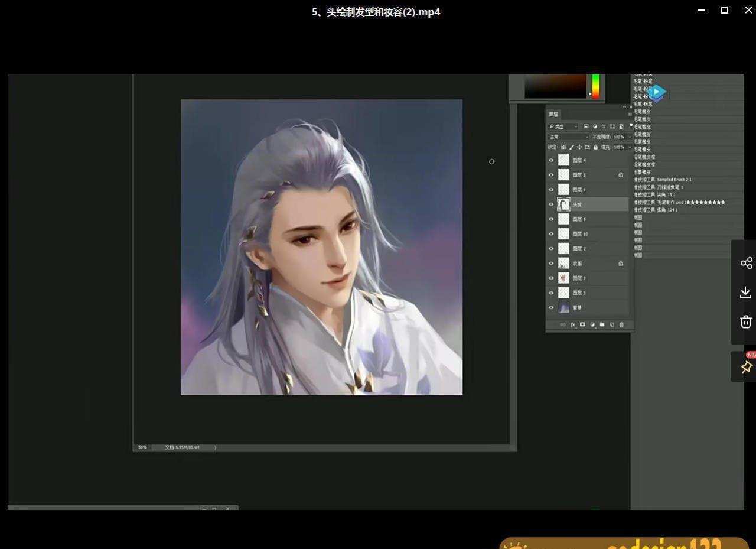Click the lock position icon

[579, 147]
